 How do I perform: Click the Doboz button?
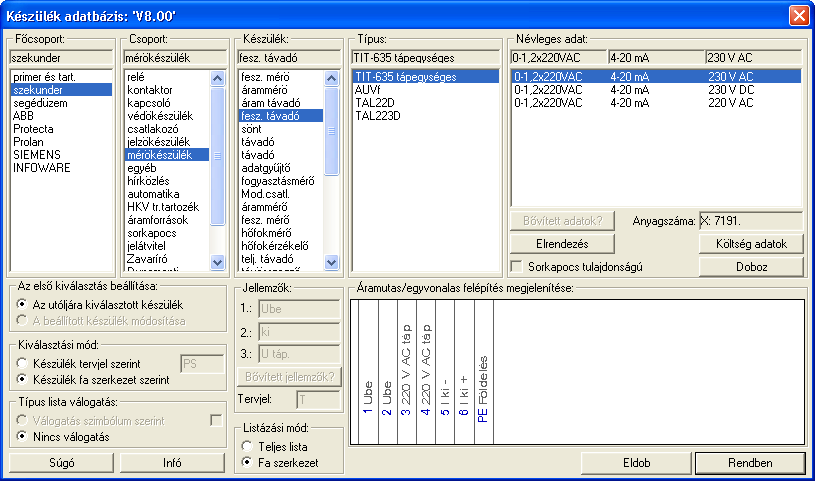point(752,267)
